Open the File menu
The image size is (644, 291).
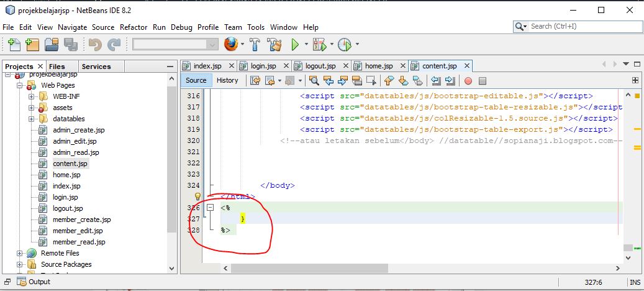tap(8, 27)
